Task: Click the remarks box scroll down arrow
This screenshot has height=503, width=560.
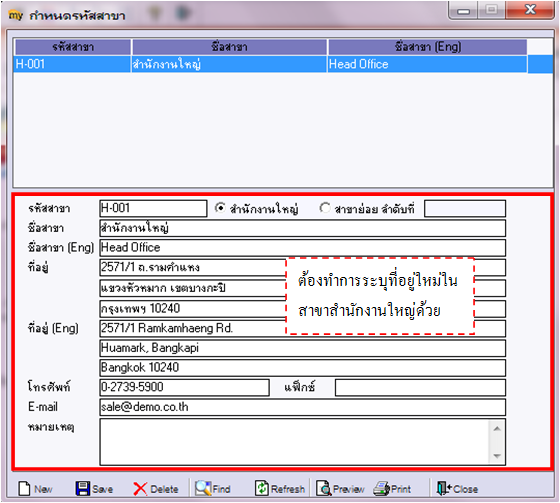Action: [x=497, y=456]
